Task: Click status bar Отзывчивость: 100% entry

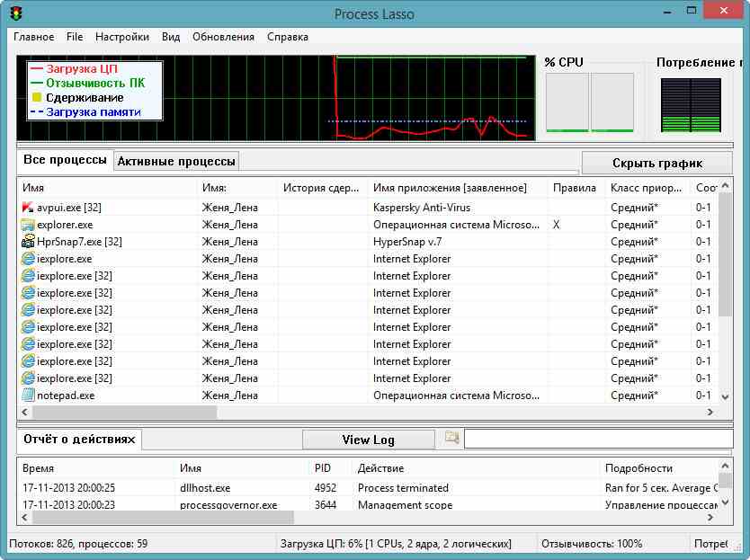Action: (592, 544)
